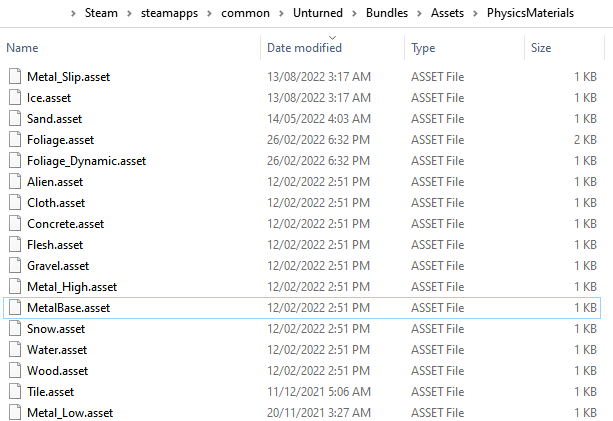The width and height of the screenshot is (613, 421).
Task: Click the file icon beside Gravel.asset
Action: (15, 265)
